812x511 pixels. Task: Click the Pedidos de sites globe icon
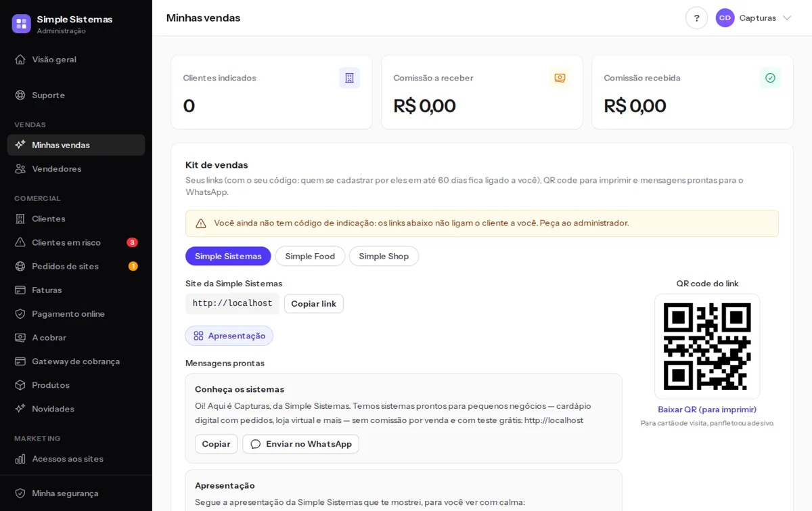(20, 266)
